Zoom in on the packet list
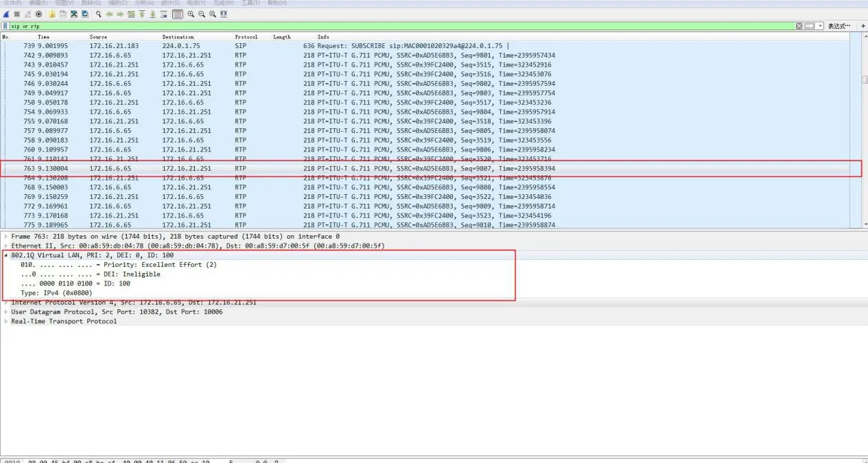This screenshot has height=463, width=868. [x=189, y=14]
